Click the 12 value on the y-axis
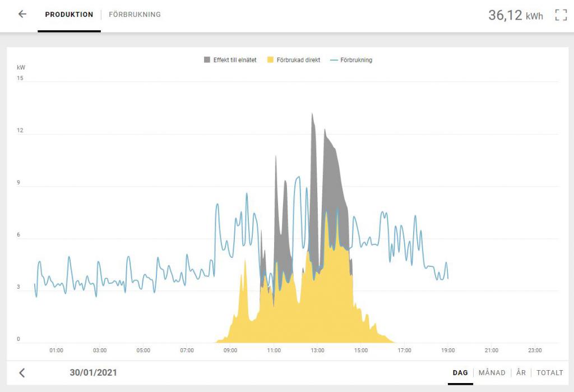 tap(20, 131)
